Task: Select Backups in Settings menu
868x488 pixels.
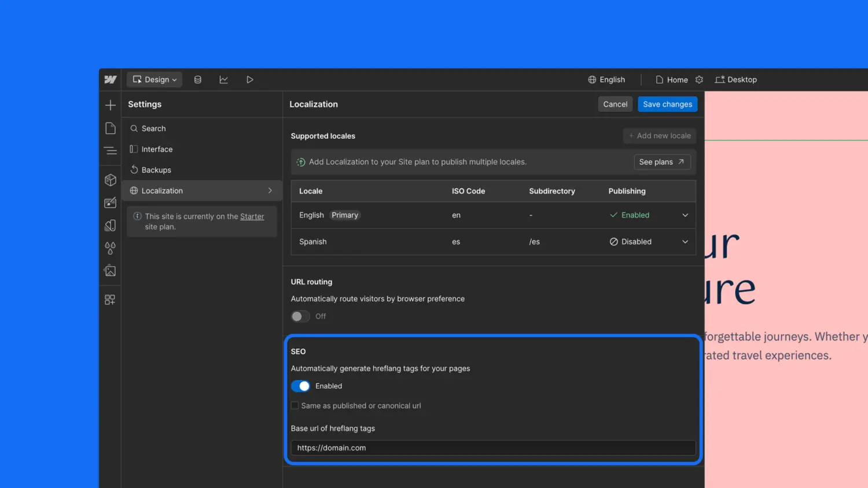Action: point(202,170)
